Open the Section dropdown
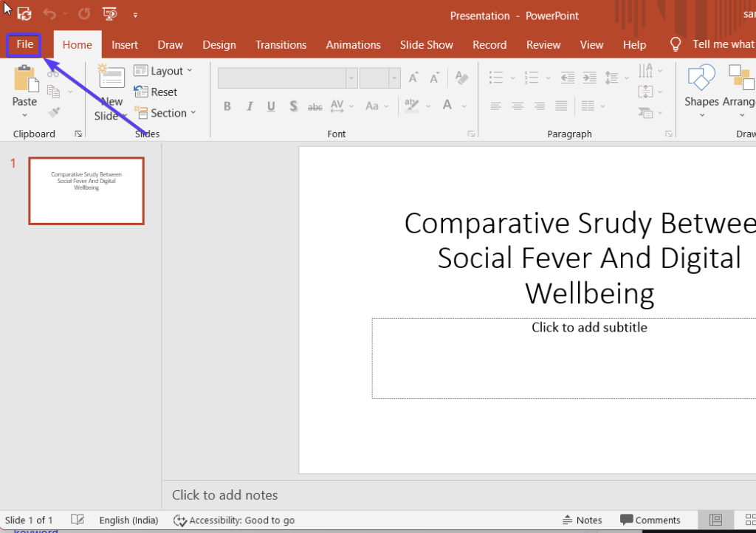This screenshot has height=533, width=756. (x=165, y=113)
